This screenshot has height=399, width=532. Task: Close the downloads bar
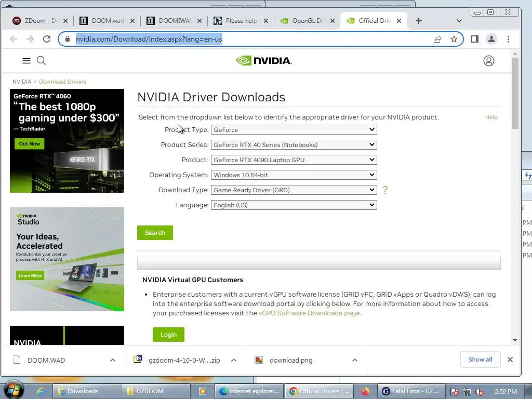click(510, 360)
